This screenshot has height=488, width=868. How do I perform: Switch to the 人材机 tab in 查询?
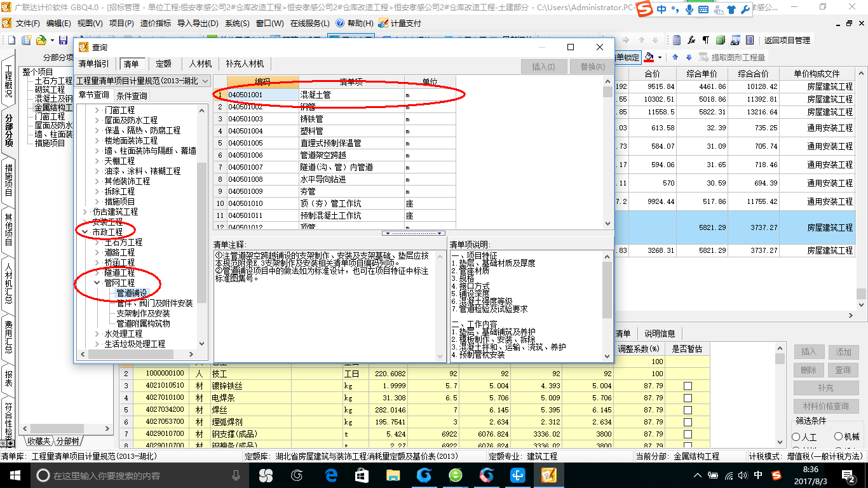coord(200,64)
